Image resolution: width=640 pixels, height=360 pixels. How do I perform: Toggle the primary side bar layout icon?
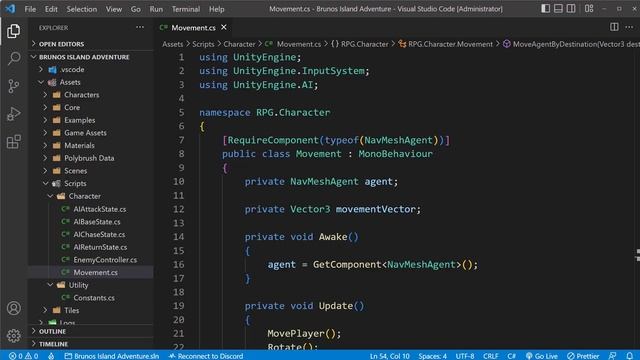(545, 9)
